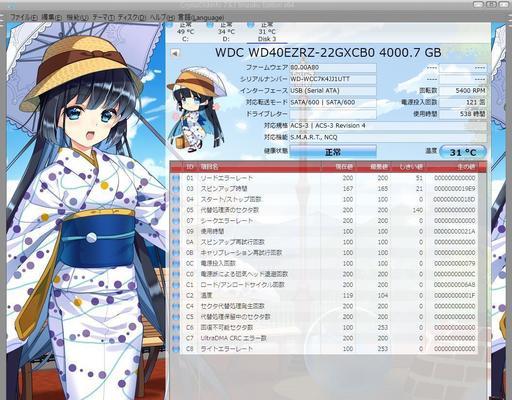Select the UltraDMA CRC エラー数 attribute name
Viewport: 512px width, 400px height.
(233, 338)
